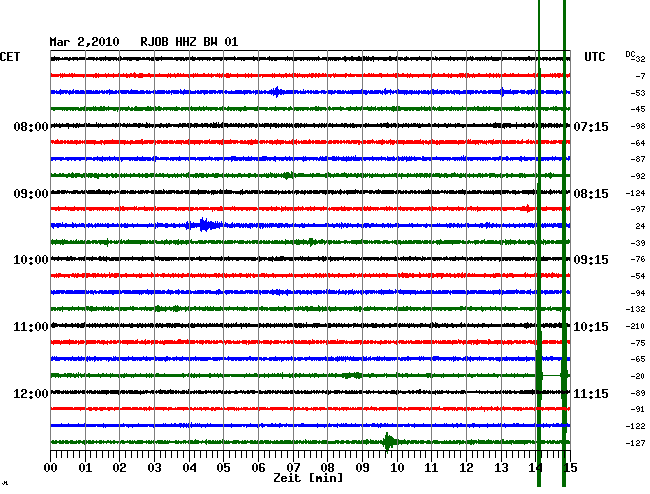Screen dimensions: 650x494
Task: Select DC offset value '-97'
Action: pos(638,209)
